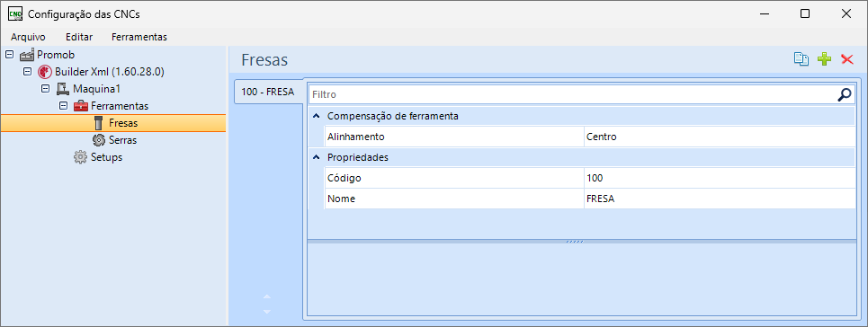The width and height of the screenshot is (868, 327).
Task: Click the Setups gear icon
Action: [x=80, y=157]
